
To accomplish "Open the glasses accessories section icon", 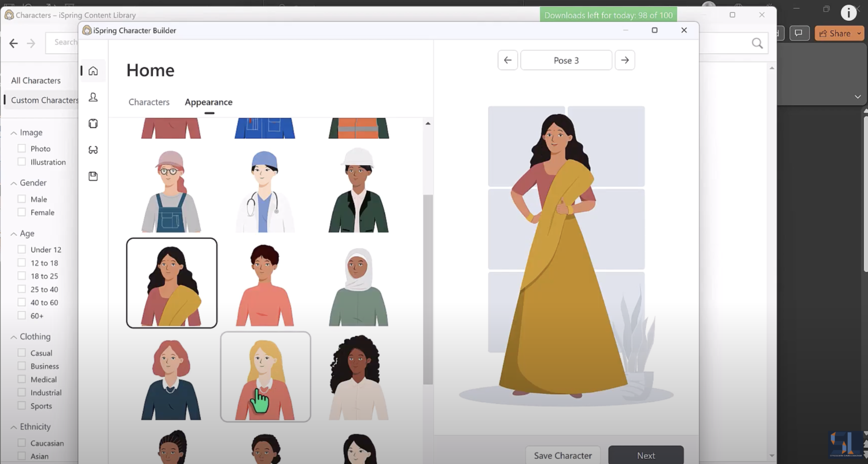I will pyautogui.click(x=93, y=150).
